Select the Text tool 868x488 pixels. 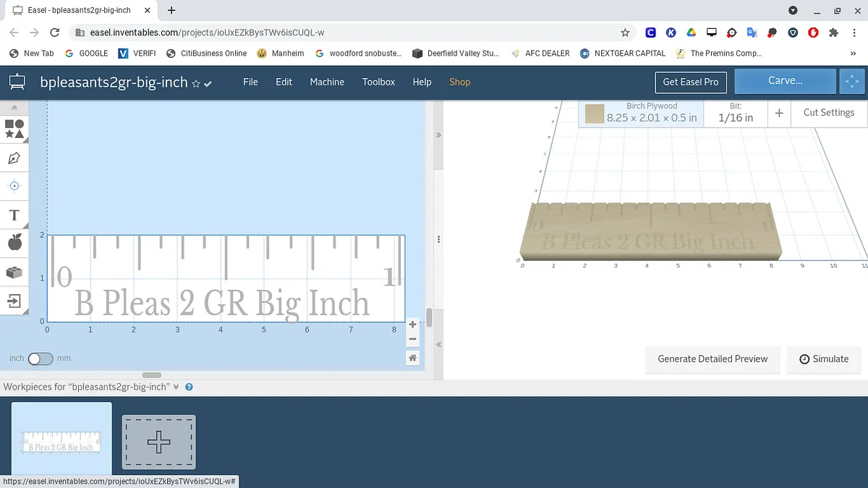coord(14,215)
